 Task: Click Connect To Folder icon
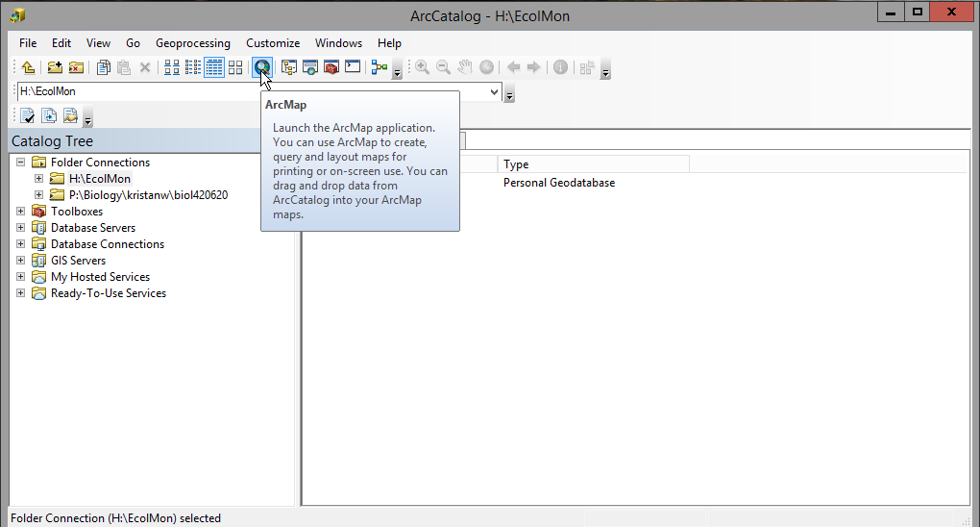(x=55, y=67)
